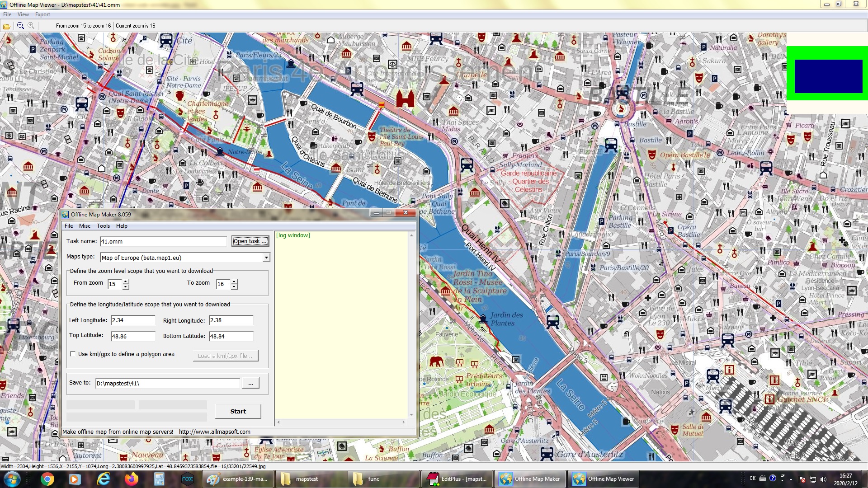Decrease the To zoom value with down arrow
Image resolution: width=868 pixels, height=488 pixels.
pyautogui.click(x=234, y=286)
